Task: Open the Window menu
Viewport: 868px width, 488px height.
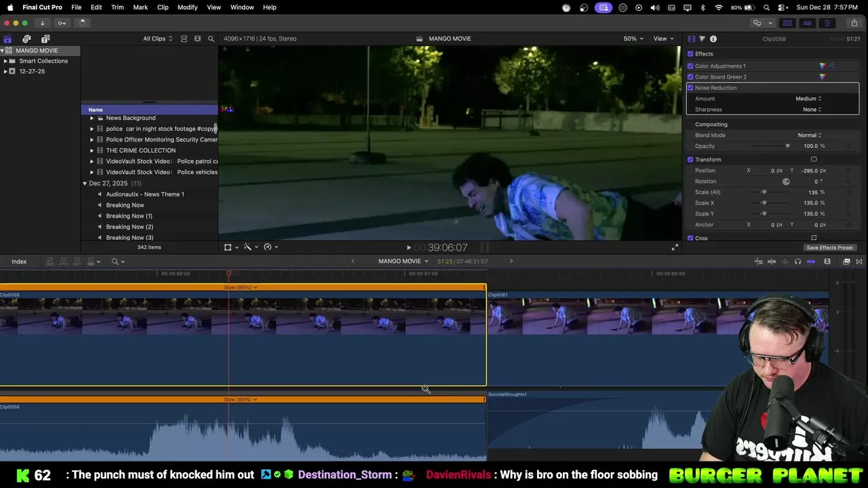Action: click(x=242, y=7)
